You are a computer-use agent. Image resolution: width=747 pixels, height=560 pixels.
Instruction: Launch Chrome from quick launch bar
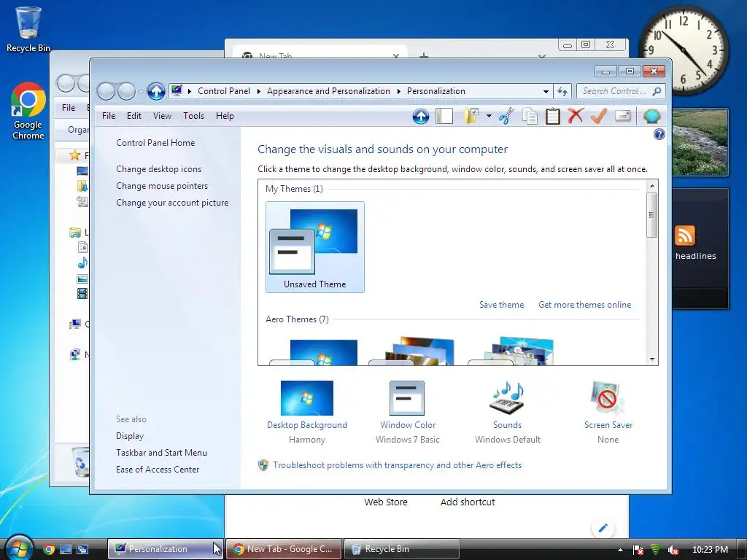(x=49, y=549)
